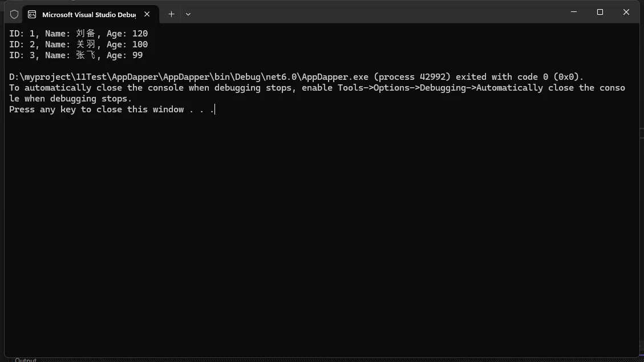Click the Age value 99
The image size is (644, 362).
coord(137,55)
